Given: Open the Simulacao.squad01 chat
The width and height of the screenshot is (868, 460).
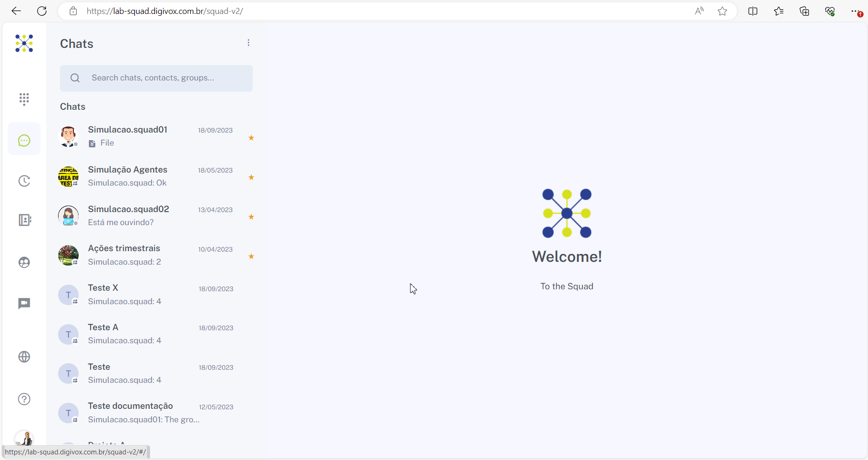Looking at the screenshot, I should click(x=156, y=136).
